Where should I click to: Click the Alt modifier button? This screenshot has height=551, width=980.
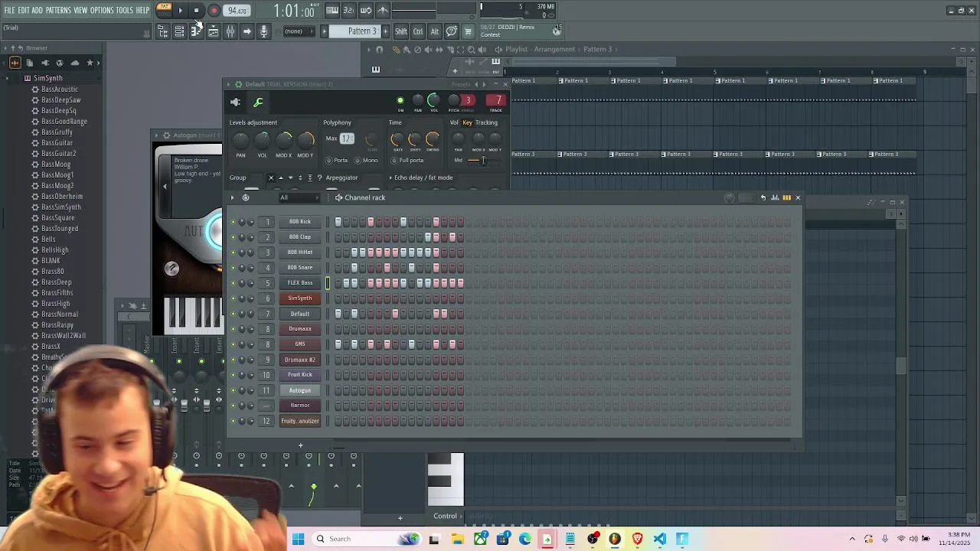pyautogui.click(x=435, y=31)
